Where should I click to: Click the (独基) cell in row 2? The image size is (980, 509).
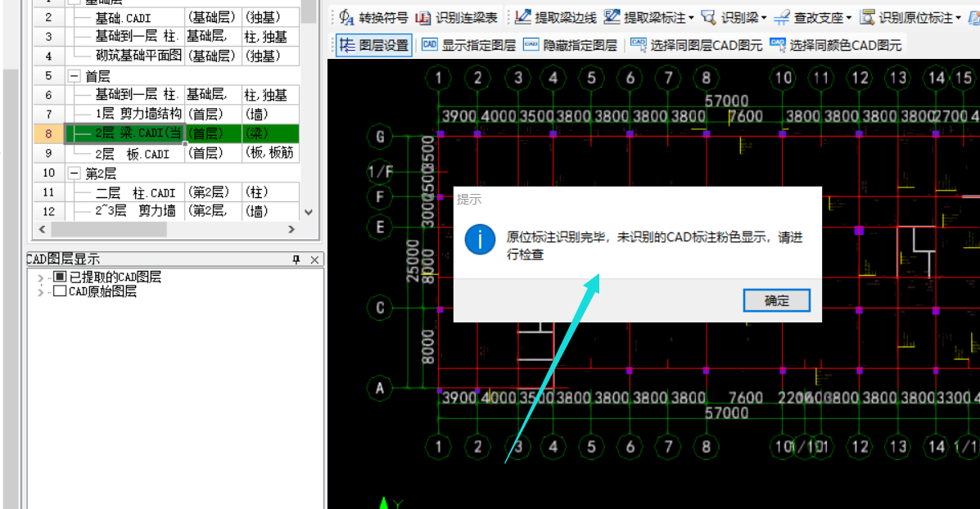coord(271,17)
